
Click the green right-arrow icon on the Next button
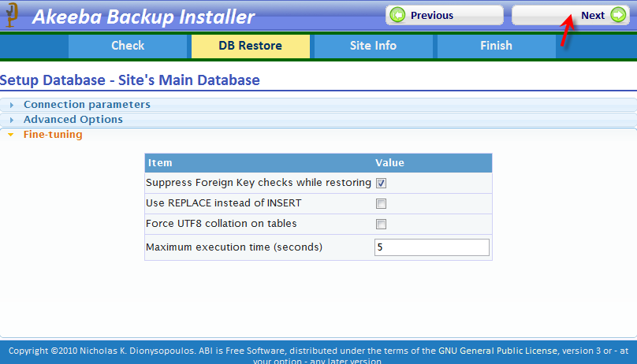[618, 16]
